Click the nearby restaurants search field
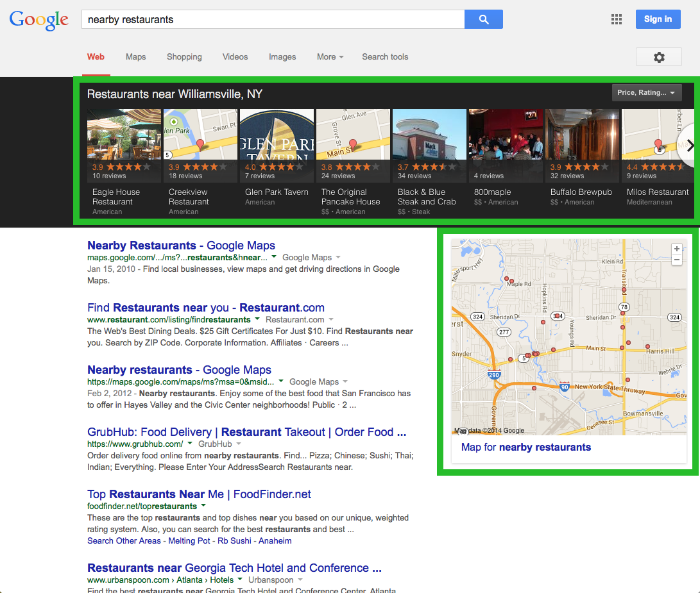Viewport: 700px width, 593px height. coord(273,19)
